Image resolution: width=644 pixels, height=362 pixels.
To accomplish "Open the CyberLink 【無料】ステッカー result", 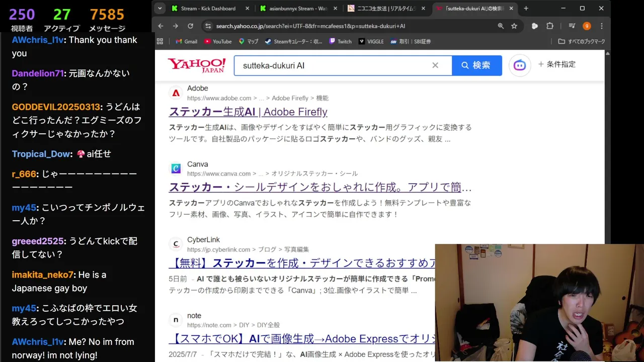I will pos(302,263).
